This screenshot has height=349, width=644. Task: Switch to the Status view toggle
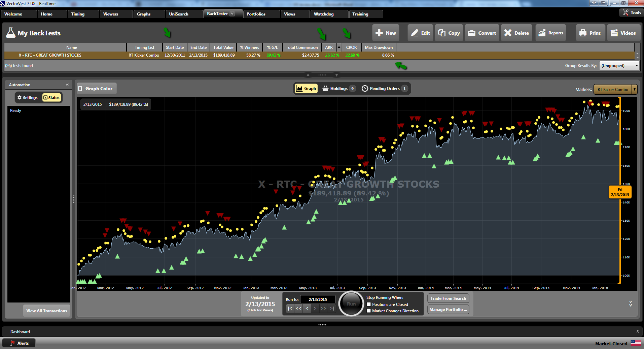click(x=51, y=98)
